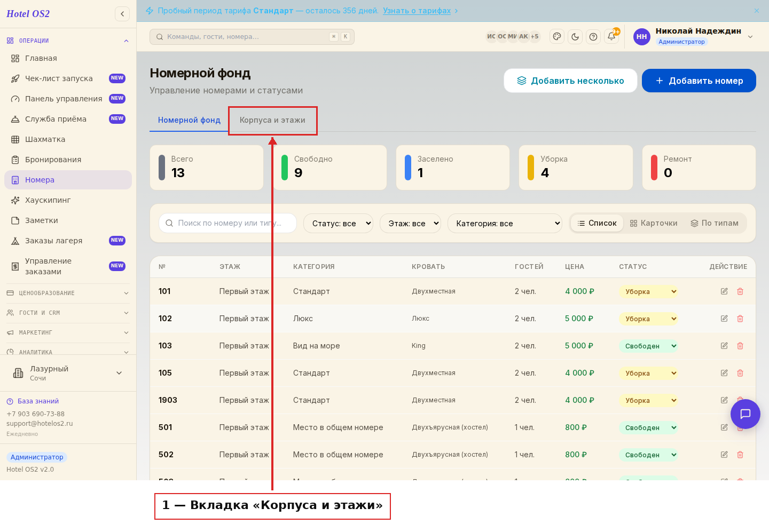Screen dimensions: 769x532
Task: Open Чек-лист запуска in sidebar
Action: (68, 78)
